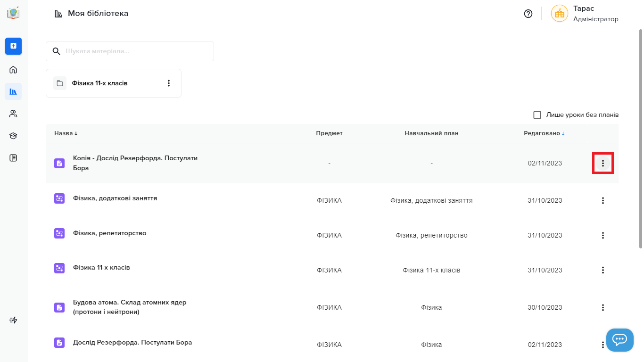Open three-dot menu for Фізика, додаткові заняття row

[x=603, y=200]
